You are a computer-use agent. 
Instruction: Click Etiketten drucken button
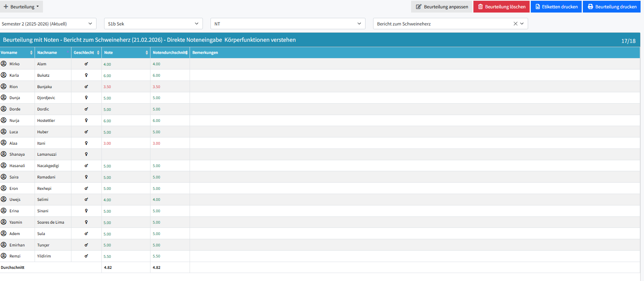[556, 7]
